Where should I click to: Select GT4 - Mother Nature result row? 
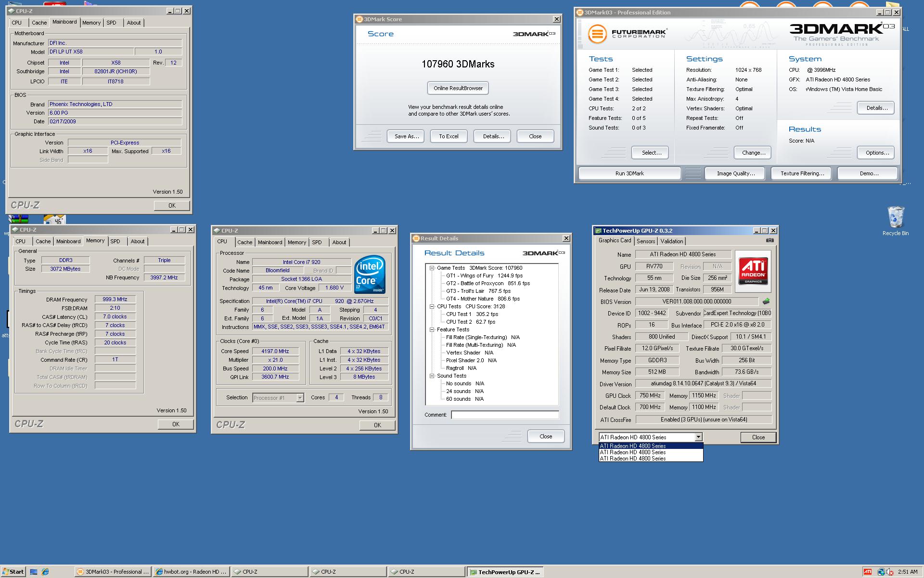click(483, 299)
